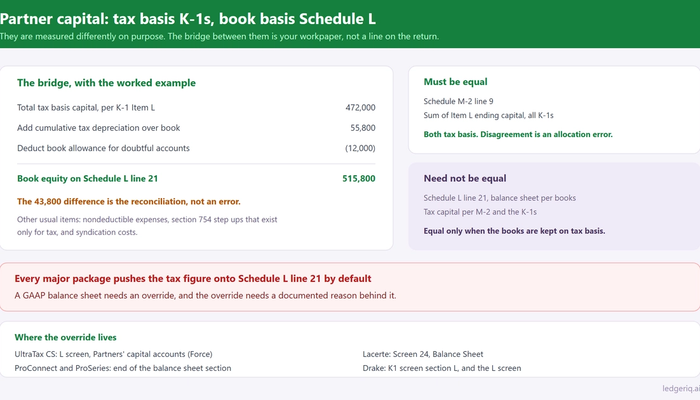Click 'Both tax basis. Disagreement is an allocation error.'
This screenshot has height=400, width=700.
518,134
